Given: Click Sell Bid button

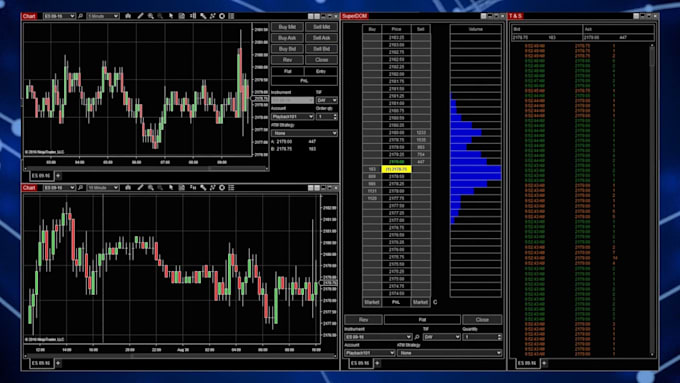Looking at the screenshot, I should click(321, 49).
